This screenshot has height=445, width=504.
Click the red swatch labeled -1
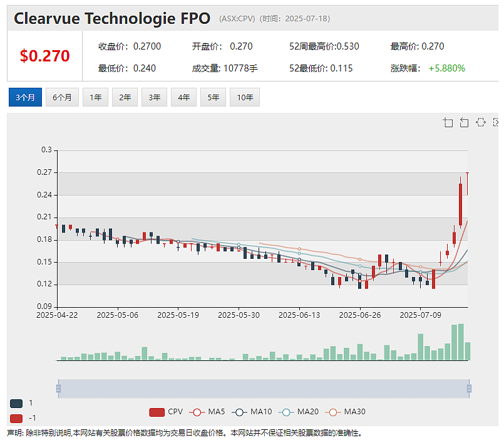tap(16, 418)
